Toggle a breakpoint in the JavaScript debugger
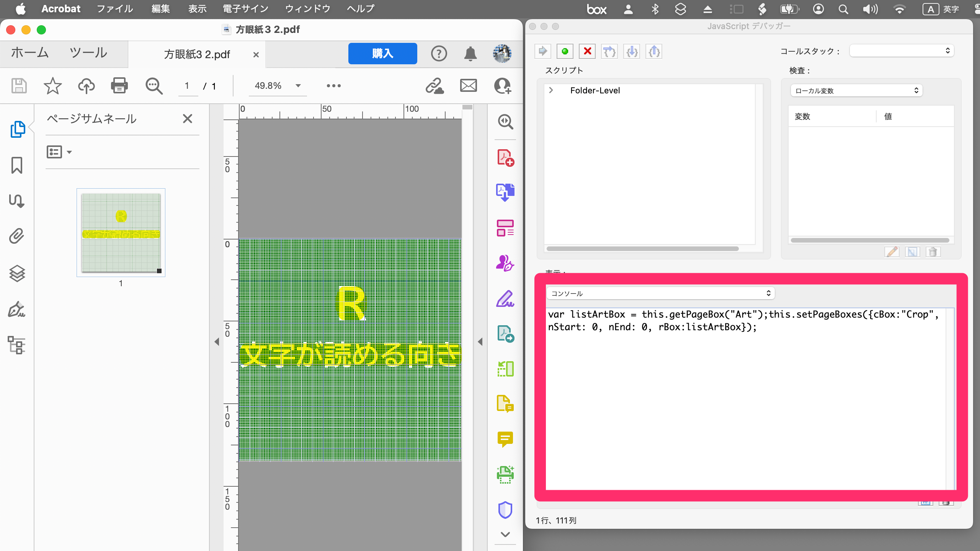The width and height of the screenshot is (980, 551). (566, 51)
